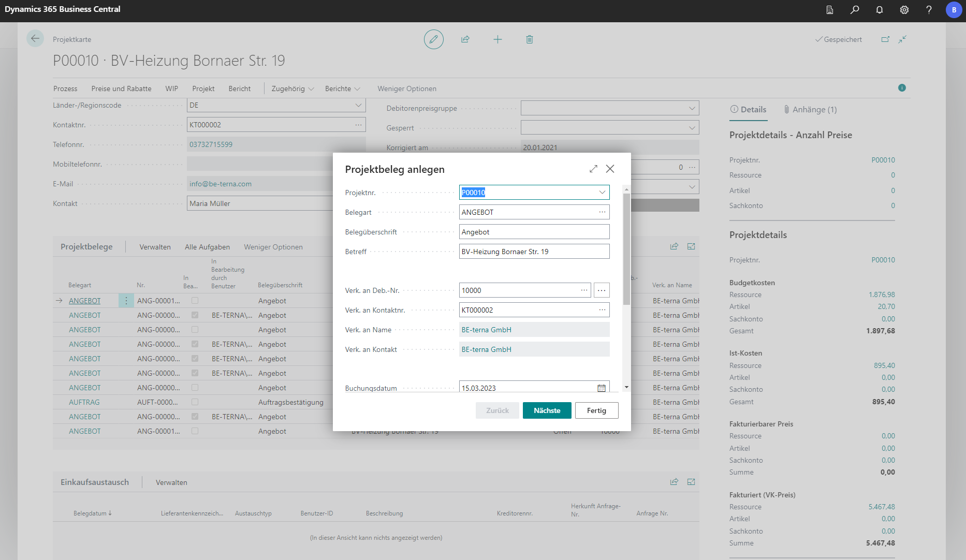
Task: Open the notifications bell
Action: point(880,10)
